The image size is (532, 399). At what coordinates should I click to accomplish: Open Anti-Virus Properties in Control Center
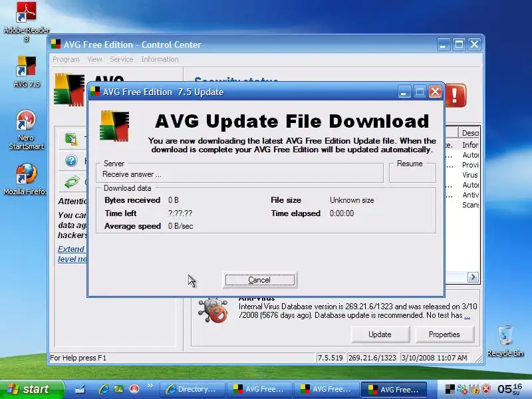[x=444, y=334]
